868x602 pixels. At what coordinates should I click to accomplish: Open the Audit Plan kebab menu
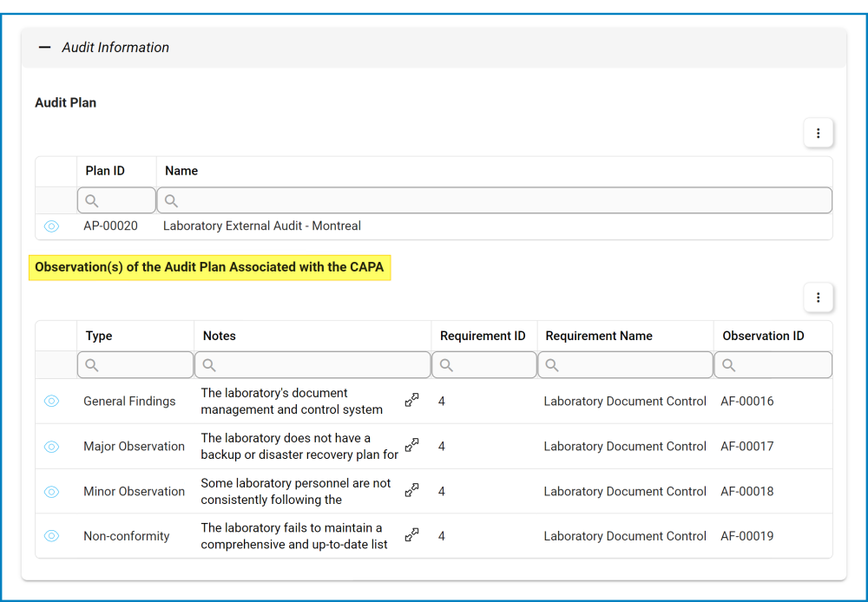click(x=818, y=133)
